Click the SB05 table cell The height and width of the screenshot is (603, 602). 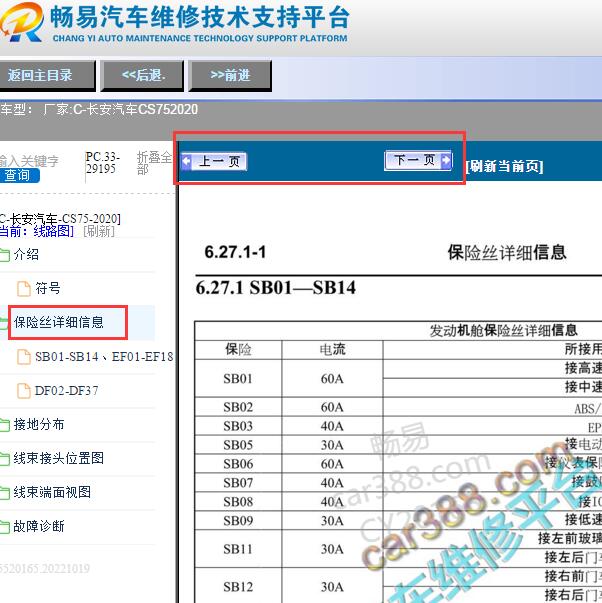click(x=238, y=445)
